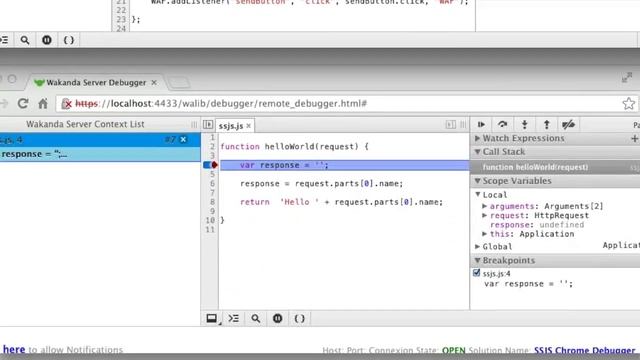Pause on exceptions icon in lower toolbar
This screenshot has width=640, height=360.
278,318
